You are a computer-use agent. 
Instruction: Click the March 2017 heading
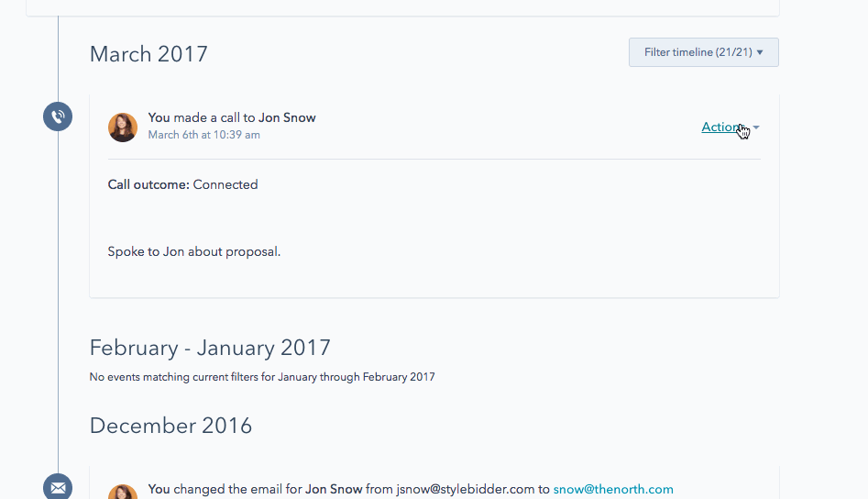point(148,54)
